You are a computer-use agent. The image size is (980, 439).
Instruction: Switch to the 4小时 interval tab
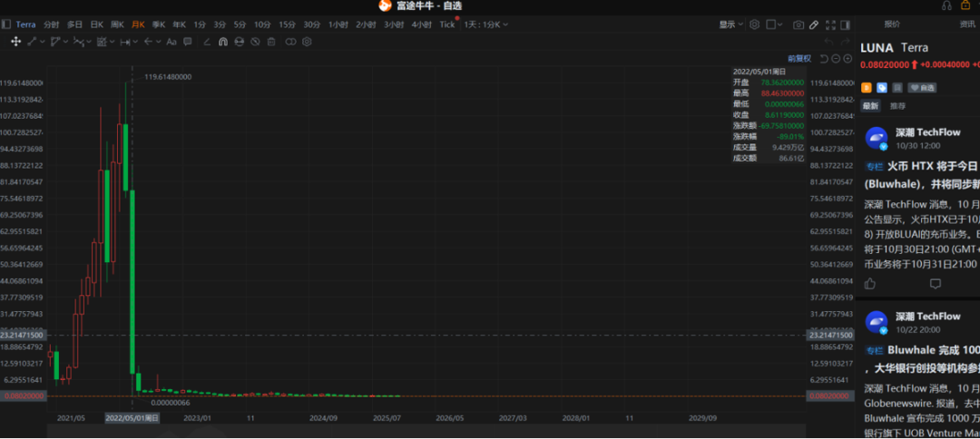[x=421, y=24]
